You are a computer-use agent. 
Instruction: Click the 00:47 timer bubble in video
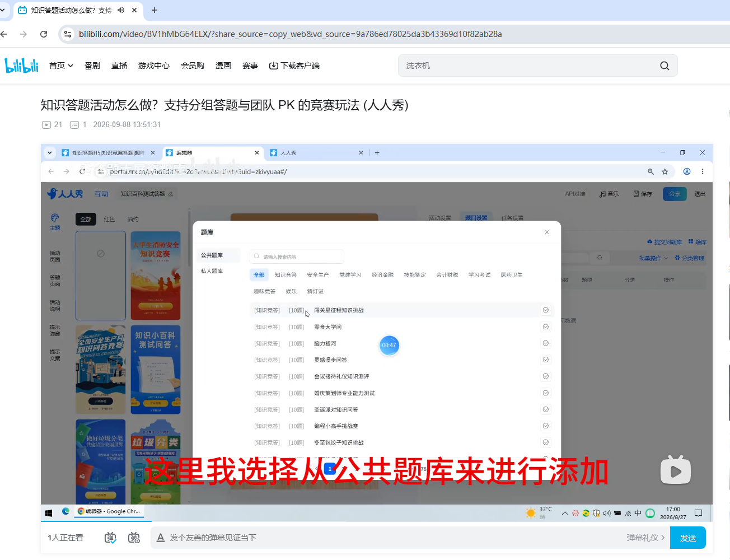coord(389,346)
